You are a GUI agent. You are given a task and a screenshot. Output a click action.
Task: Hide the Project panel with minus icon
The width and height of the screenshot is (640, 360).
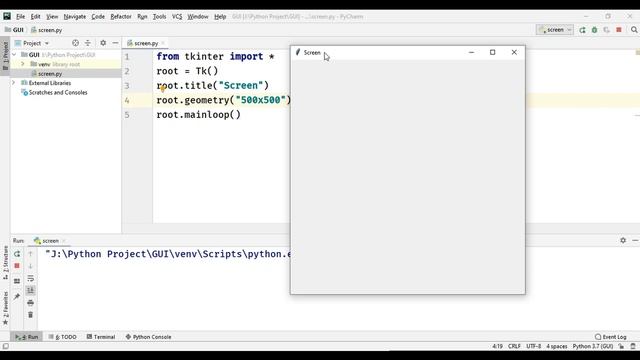coord(116,43)
